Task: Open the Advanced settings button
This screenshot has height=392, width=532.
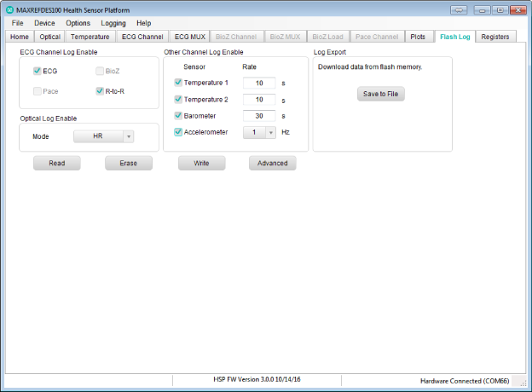Action: (x=273, y=163)
